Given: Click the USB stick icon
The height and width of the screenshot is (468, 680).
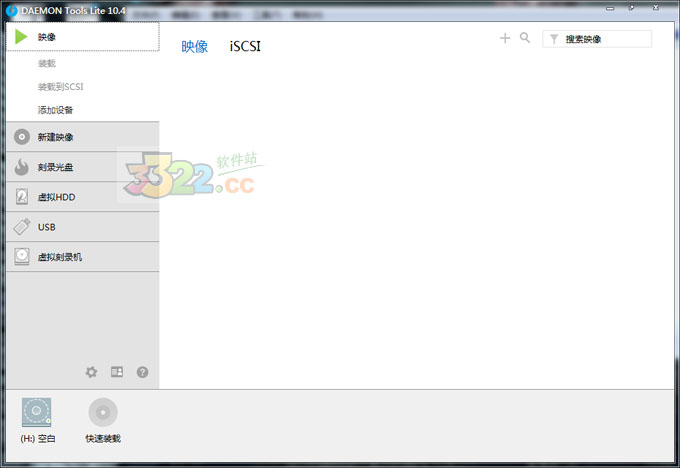Looking at the screenshot, I should click(22, 226).
